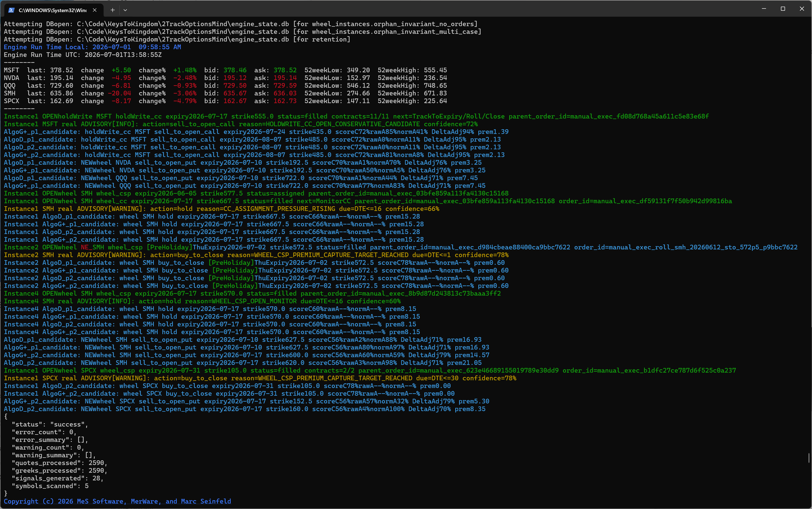Click Instance1 OPENwheel SPCX strike105.0 line
This screenshot has height=509, width=812.
tap(370, 371)
